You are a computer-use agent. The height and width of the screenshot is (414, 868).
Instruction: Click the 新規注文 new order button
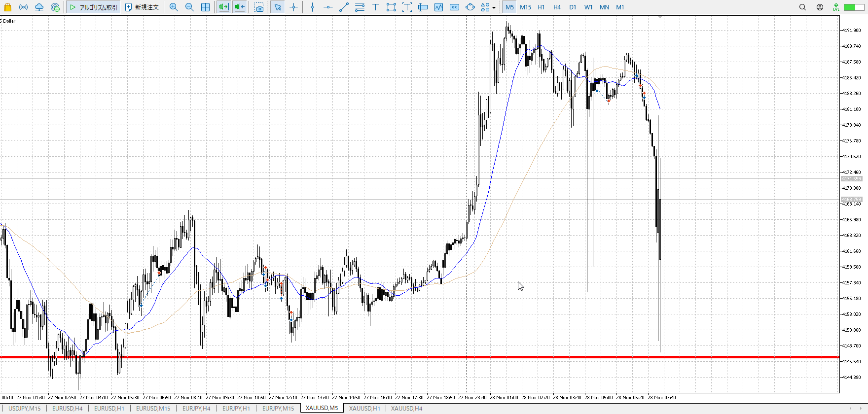point(142,7)
